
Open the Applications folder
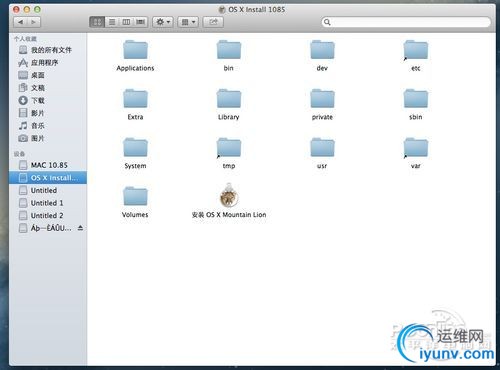pyautogui.click(x=135, y=50)
